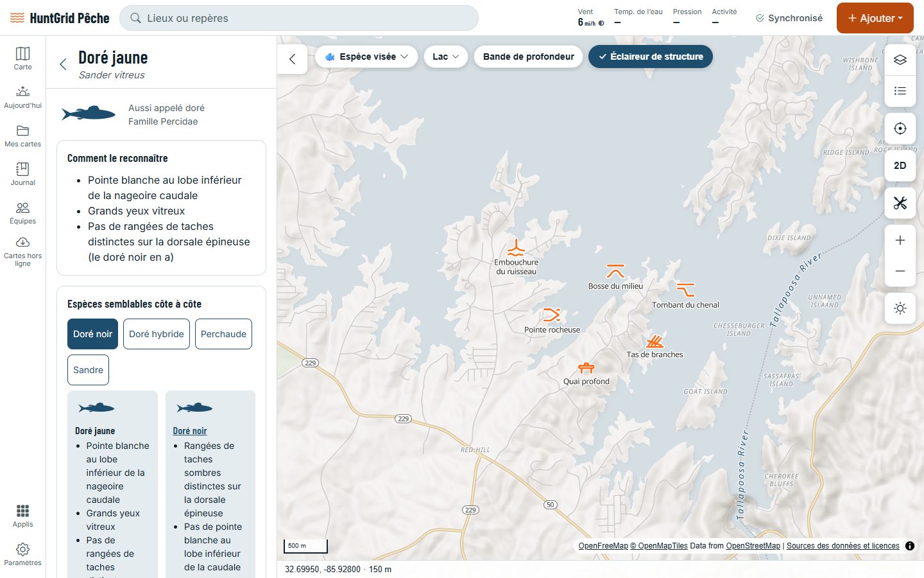Open the Doré noir species link

click(190, 431)
